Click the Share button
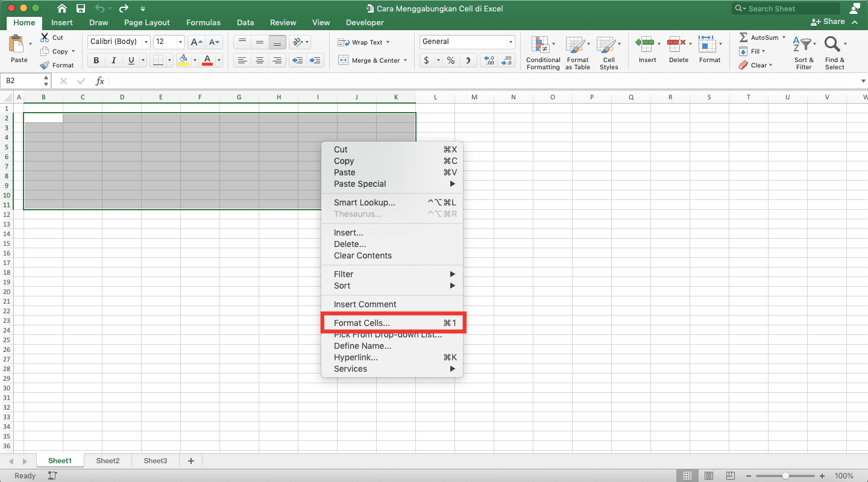Image resolution: width=868 pixels, height=482 pixels. [828, 22]
